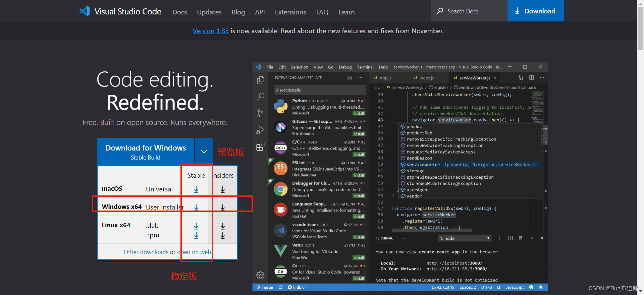Open the API navigation link

pos(260,12)
